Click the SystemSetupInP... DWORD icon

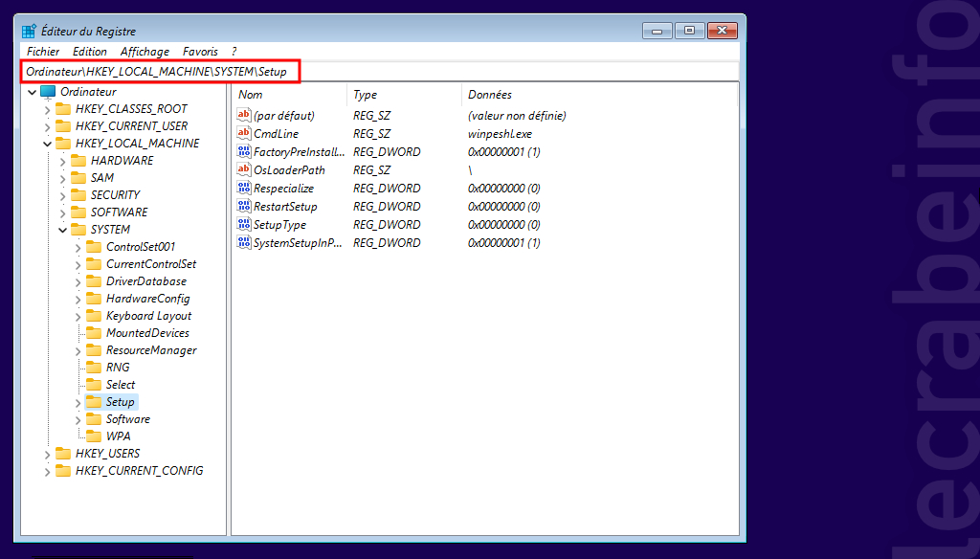pos(244,242)
